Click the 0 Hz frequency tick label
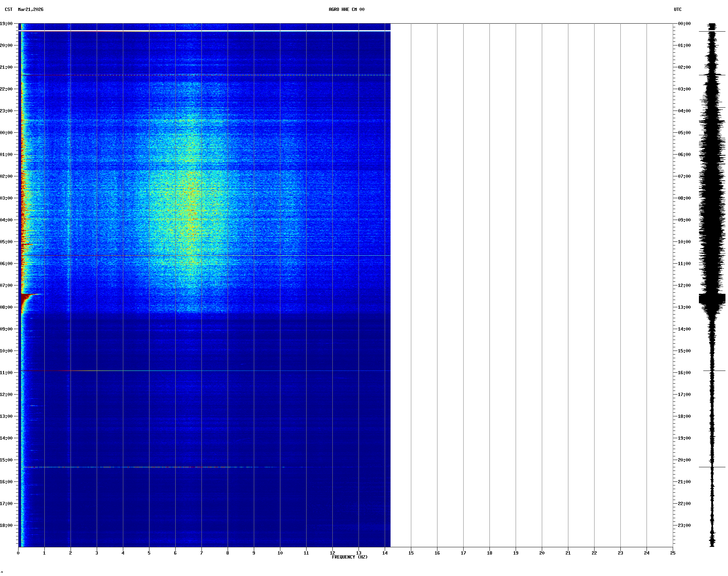Viewport: 728px width, 576px height. [x=18, y=553]
